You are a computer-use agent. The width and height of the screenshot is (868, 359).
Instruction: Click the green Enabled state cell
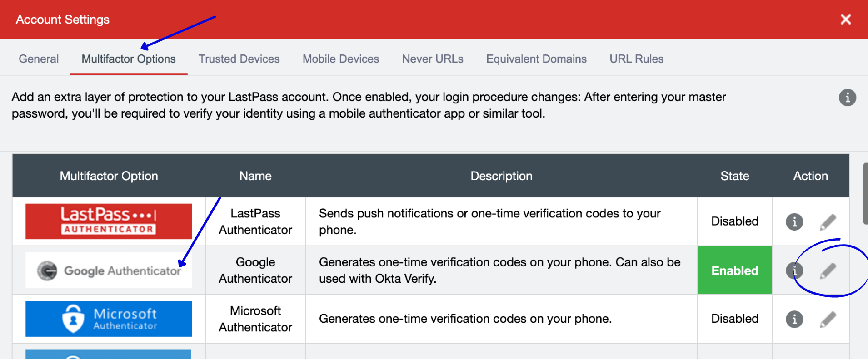[x=735, y=270]
